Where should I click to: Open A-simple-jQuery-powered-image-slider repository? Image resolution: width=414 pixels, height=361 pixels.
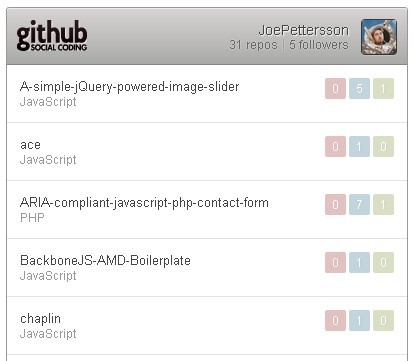pos(129,87)
